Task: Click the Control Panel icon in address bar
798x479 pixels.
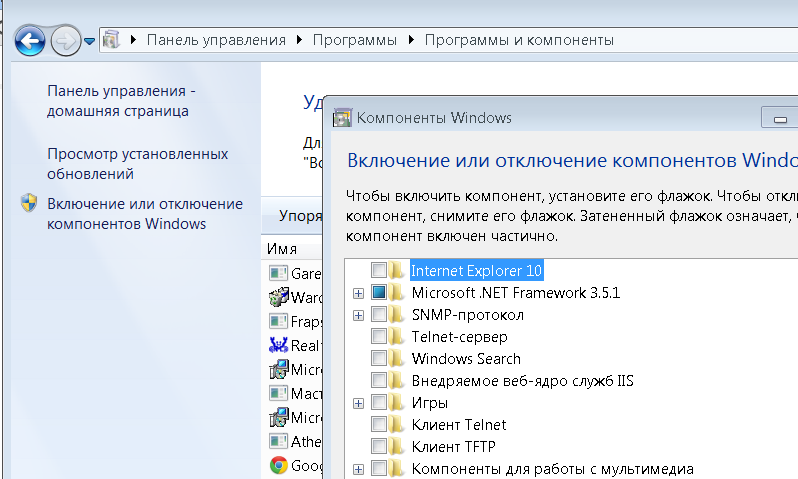Action: pos(112,40)
